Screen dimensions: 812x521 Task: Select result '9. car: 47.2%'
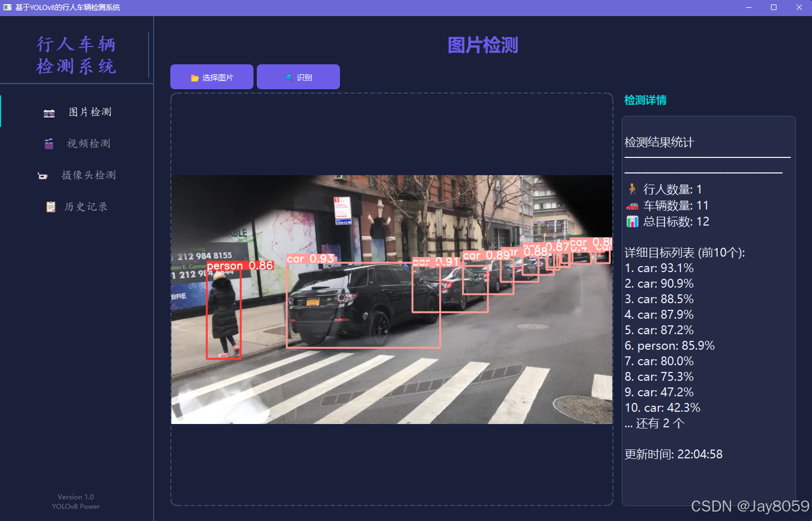[x=659, y=392]
